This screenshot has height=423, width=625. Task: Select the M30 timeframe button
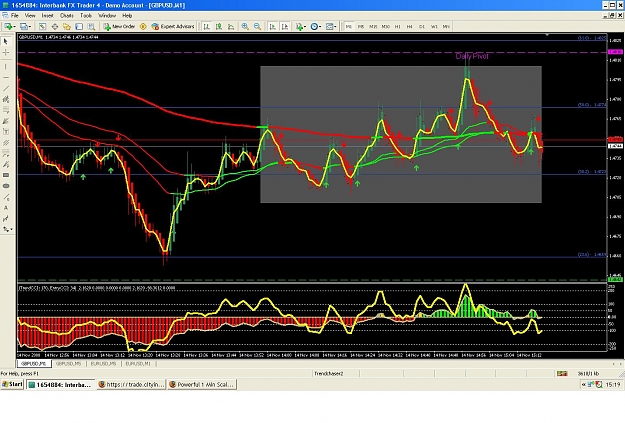coord(385,26)
